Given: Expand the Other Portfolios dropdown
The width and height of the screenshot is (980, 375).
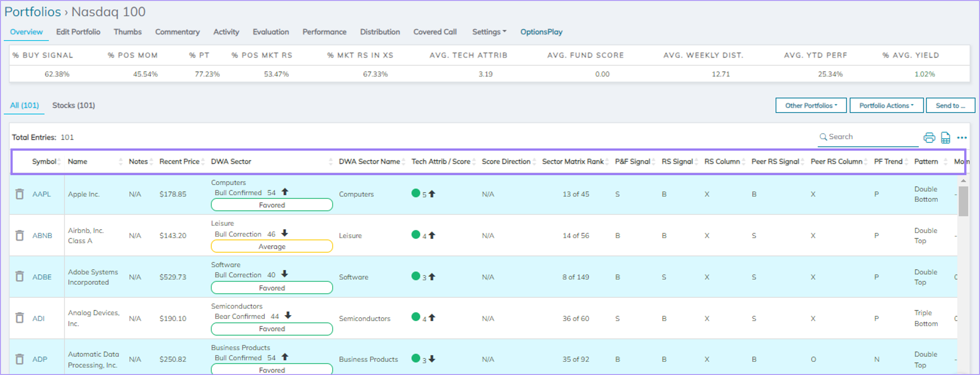Looking at the screenshot, I should pyautogui.click(x=811, y=105).
